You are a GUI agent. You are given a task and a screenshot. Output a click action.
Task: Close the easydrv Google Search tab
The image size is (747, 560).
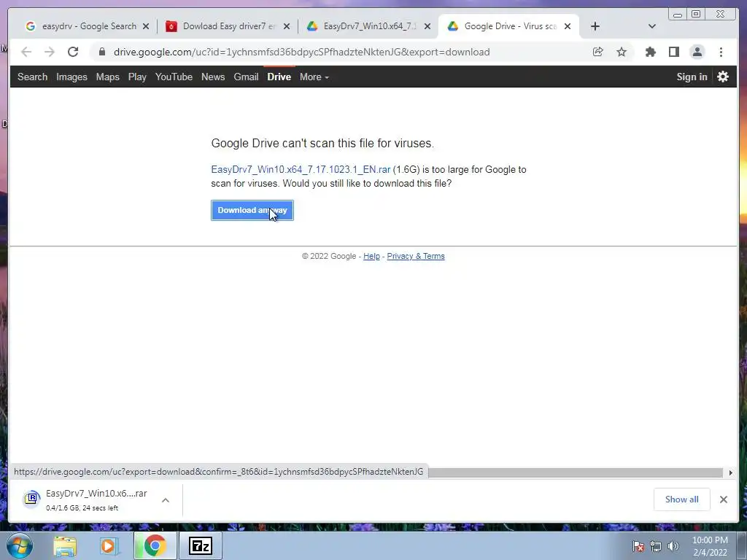(x=146, y=26)
